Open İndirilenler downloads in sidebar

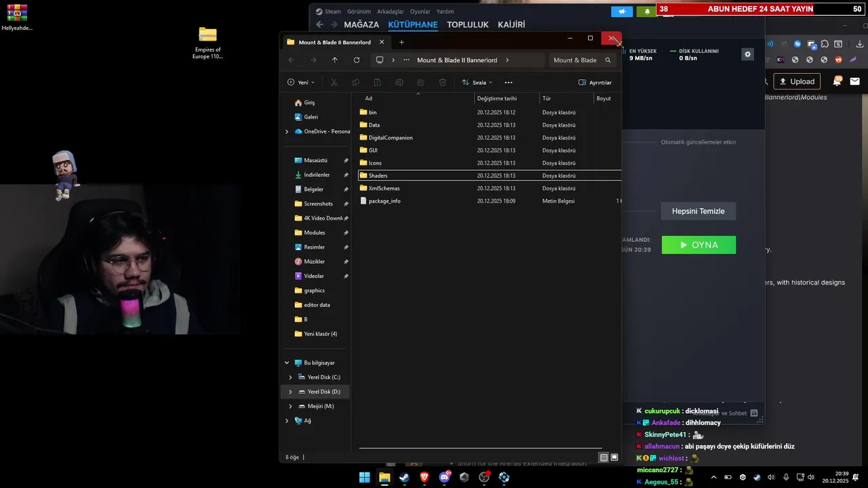(317, 175)
